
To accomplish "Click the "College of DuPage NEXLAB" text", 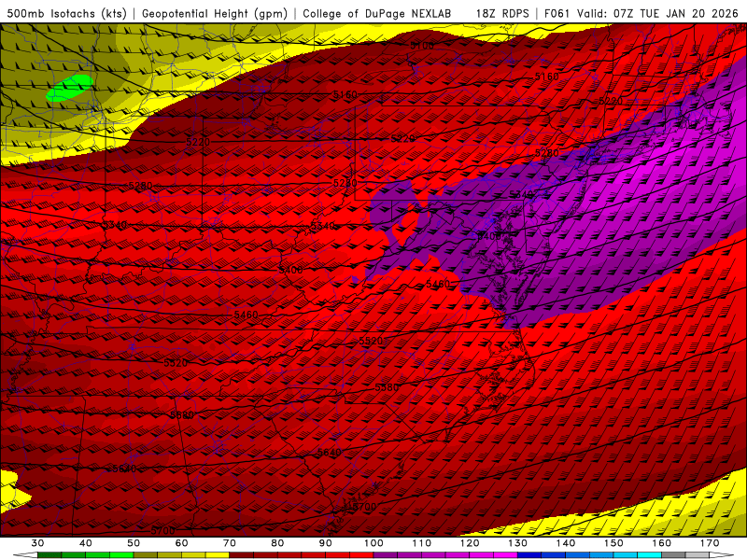I will point(377,13).
